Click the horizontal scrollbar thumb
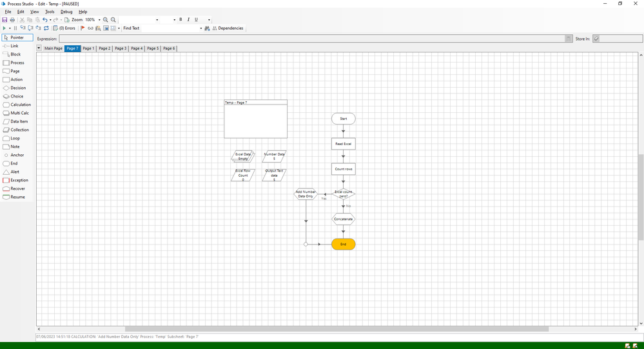Screen dimensions: 644x349 pos(337,329)
